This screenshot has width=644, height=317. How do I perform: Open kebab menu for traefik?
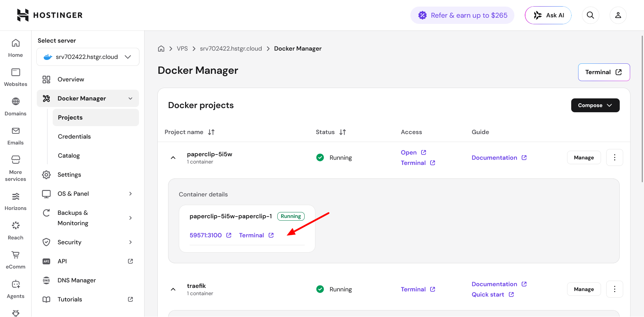(615, 289)
